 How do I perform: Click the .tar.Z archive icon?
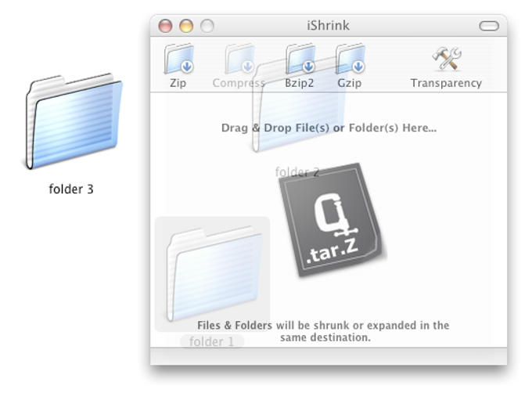pyautogui.click(x=331, y=219)
